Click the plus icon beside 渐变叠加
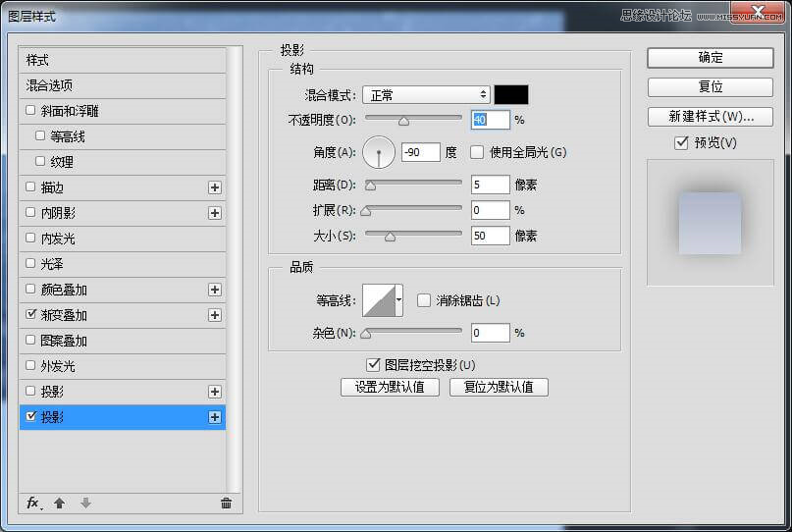Screen dimensions: 792x532 click(x=215, y=315)
